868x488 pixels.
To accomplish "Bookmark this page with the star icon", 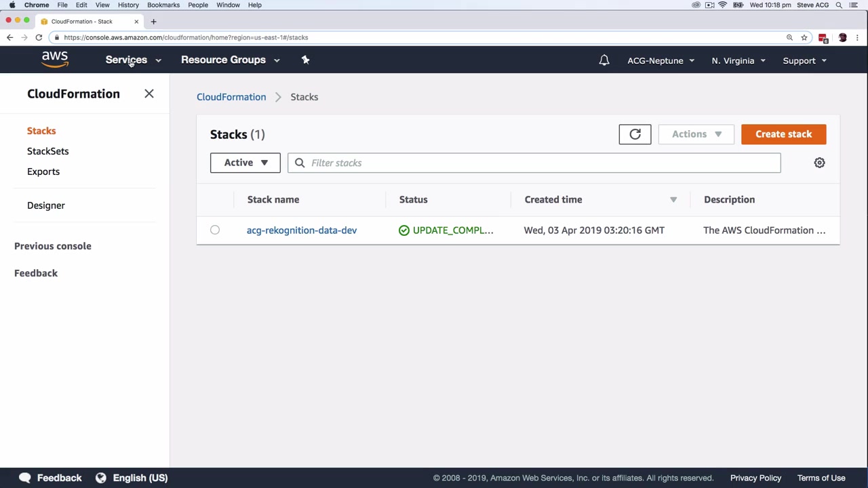I will pos(804,37).
